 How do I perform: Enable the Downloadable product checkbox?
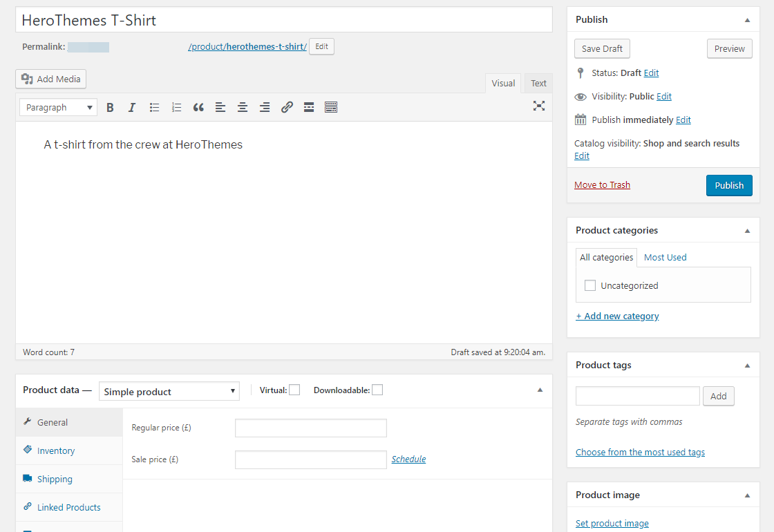pyautogui.click(x=377, y=390)
